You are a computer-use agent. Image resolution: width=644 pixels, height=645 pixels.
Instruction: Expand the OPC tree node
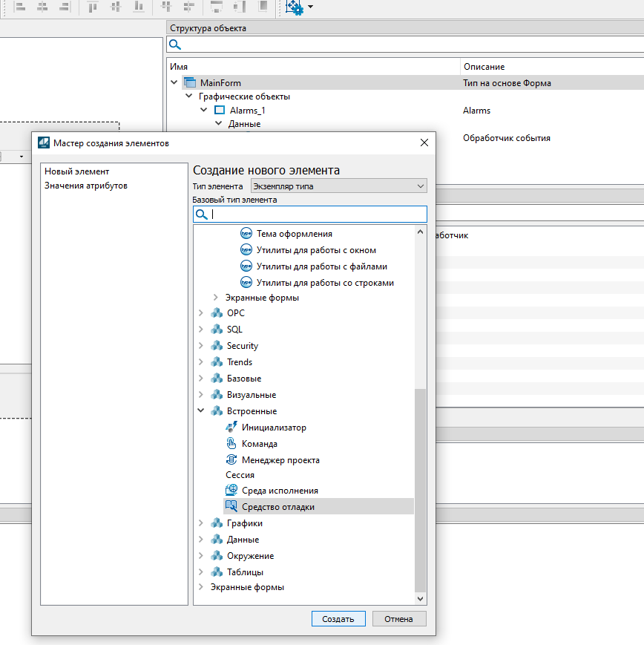pyautogui.click(x=201, y=313)
